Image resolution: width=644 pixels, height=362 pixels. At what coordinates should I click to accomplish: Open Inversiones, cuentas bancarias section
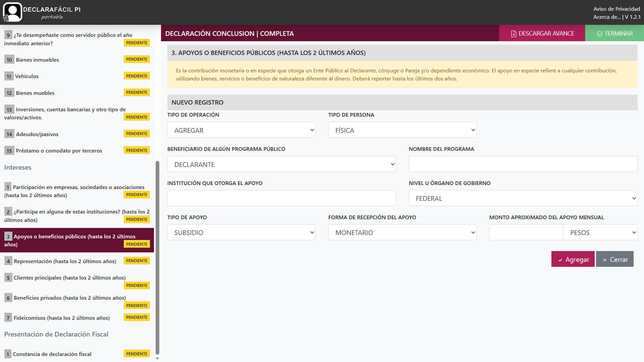[x=77, y=113]
